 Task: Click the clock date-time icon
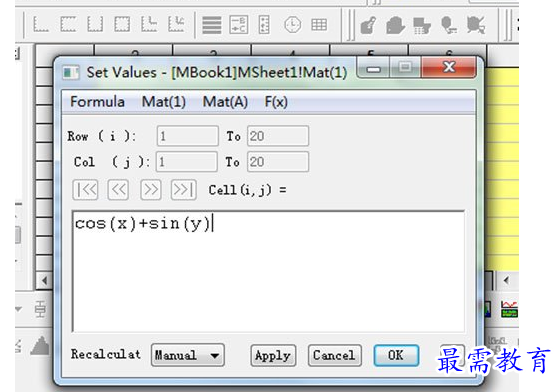pyautogui.click(x=292, y=25)
